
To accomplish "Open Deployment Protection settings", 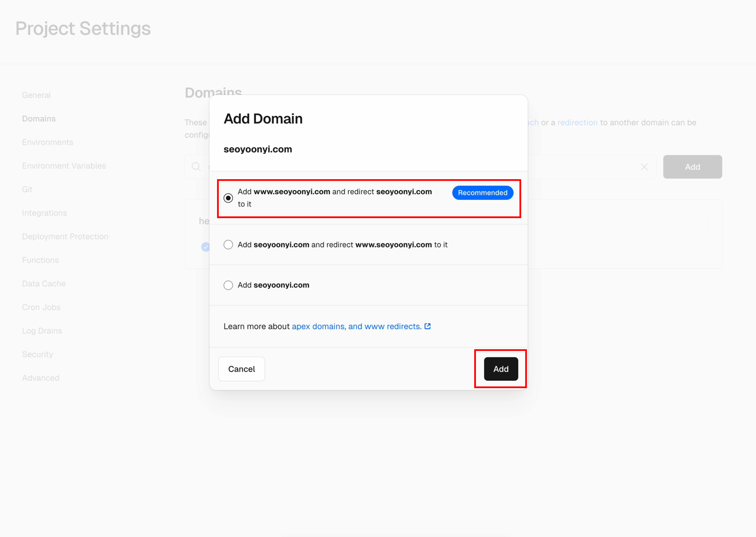I will [x=65, y=236].
